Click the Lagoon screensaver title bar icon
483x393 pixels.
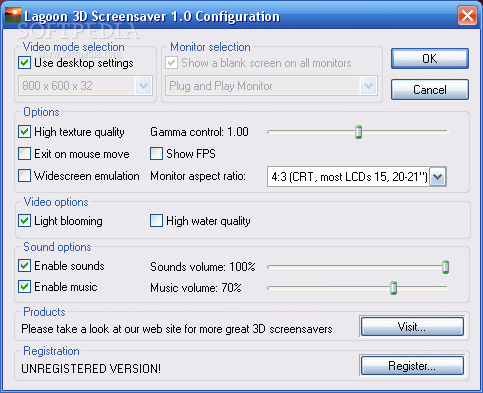pos(13,15)
